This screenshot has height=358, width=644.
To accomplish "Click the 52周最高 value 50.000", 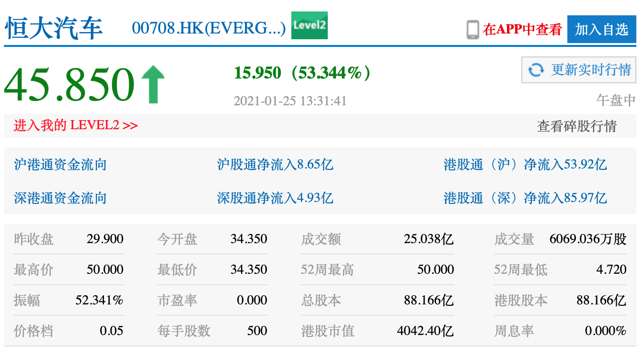I will click(436, 269).
